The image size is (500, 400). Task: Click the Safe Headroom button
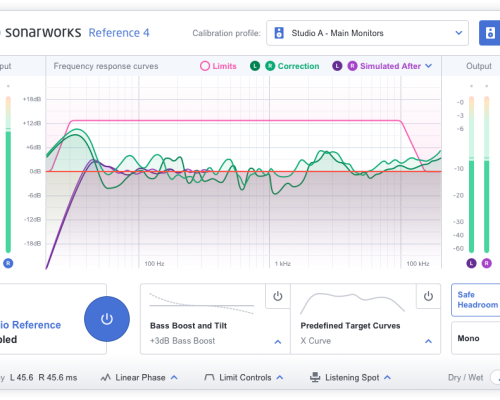pyautogui.click(x=476, y=300)
